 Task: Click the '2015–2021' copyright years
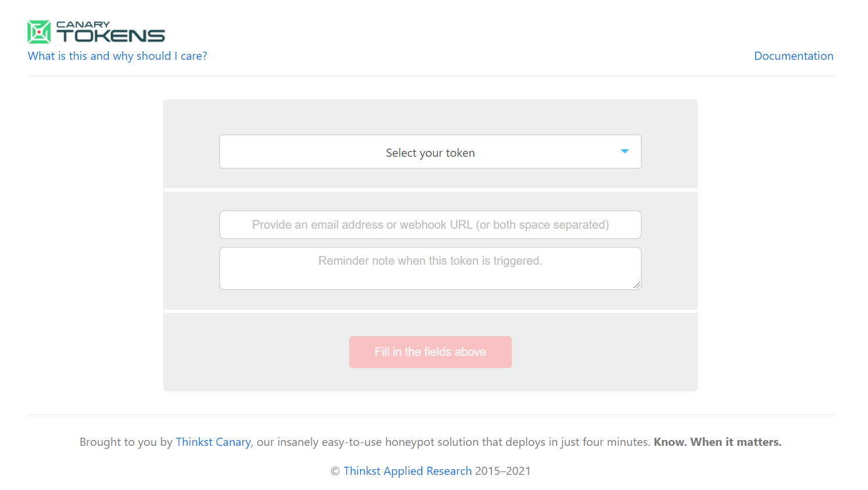(503, 471)
